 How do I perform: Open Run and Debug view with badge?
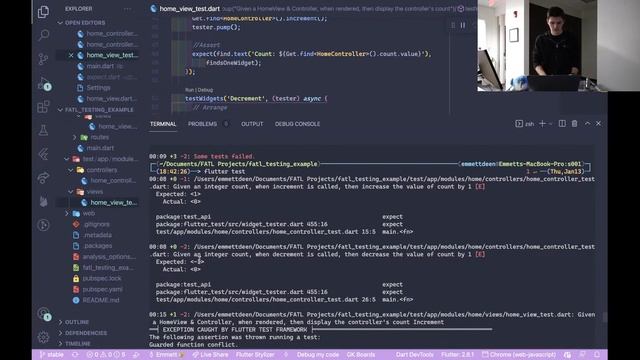coord(44,84)
